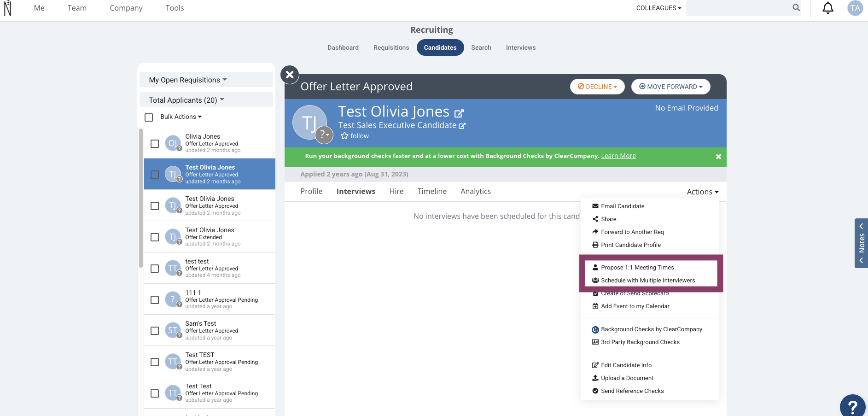Click the company logo icon

(7, 8)
